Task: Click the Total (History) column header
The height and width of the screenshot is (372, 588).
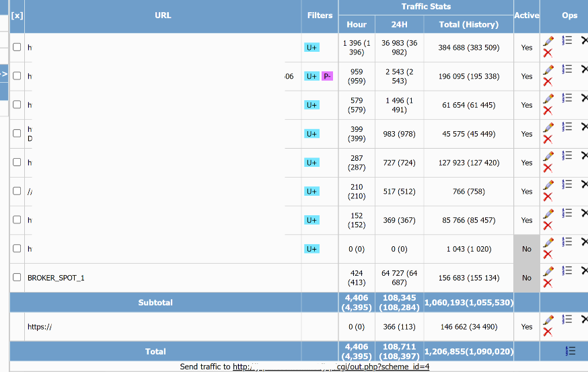Action: (469, 25)
